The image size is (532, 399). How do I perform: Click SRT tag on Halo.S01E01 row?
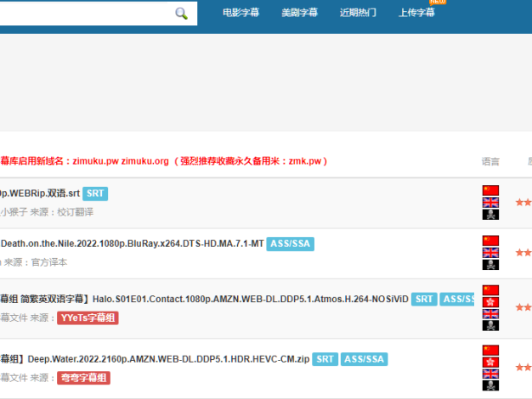[424, 299]
